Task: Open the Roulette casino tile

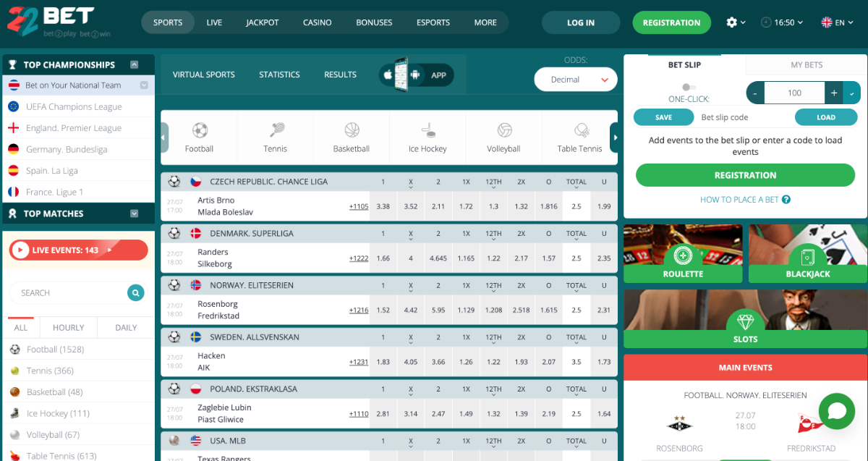Action: click(x=683, y=253)
